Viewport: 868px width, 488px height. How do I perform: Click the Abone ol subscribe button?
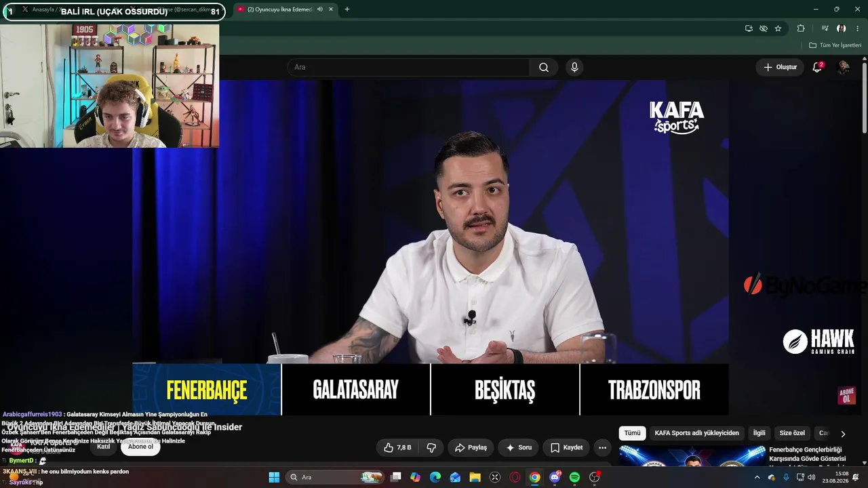pyautogui.click(x=140, y=447)
